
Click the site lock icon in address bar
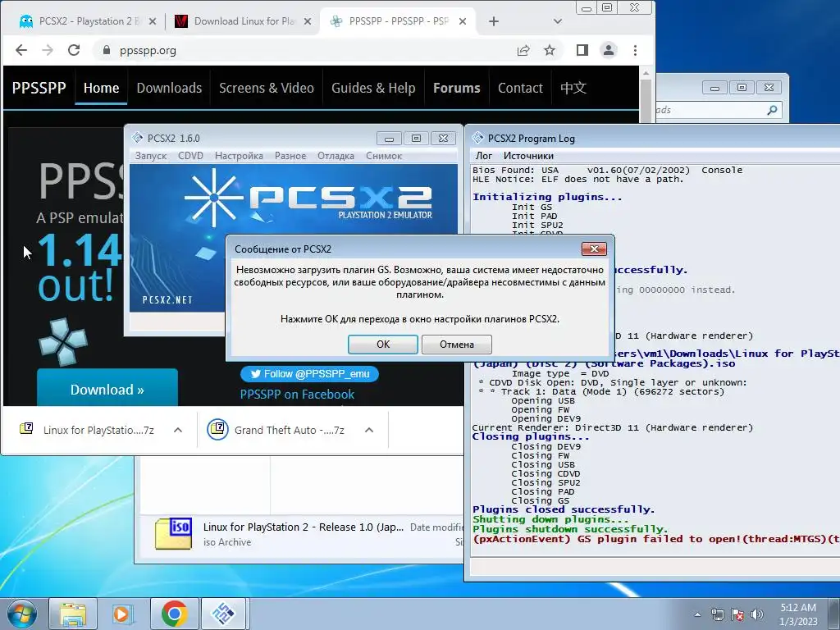pyautogui.click(x=106, y=50)
